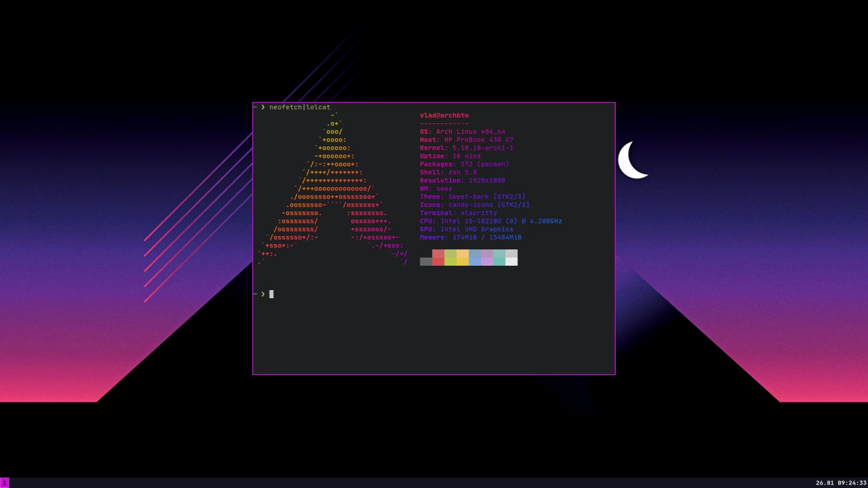Viewport: 868px width, 488px height.
Task: Click the 'Uptime: 10 mins' line
Action: (450, 156)
